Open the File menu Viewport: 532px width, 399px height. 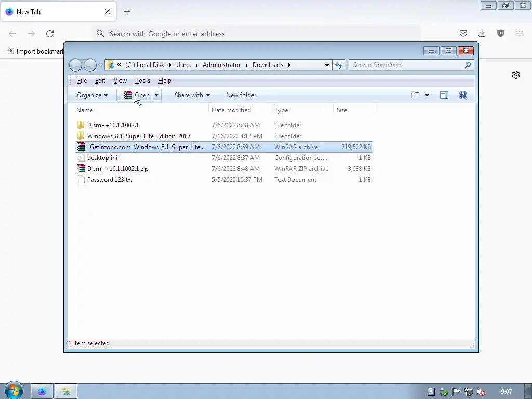pos(82,81)
